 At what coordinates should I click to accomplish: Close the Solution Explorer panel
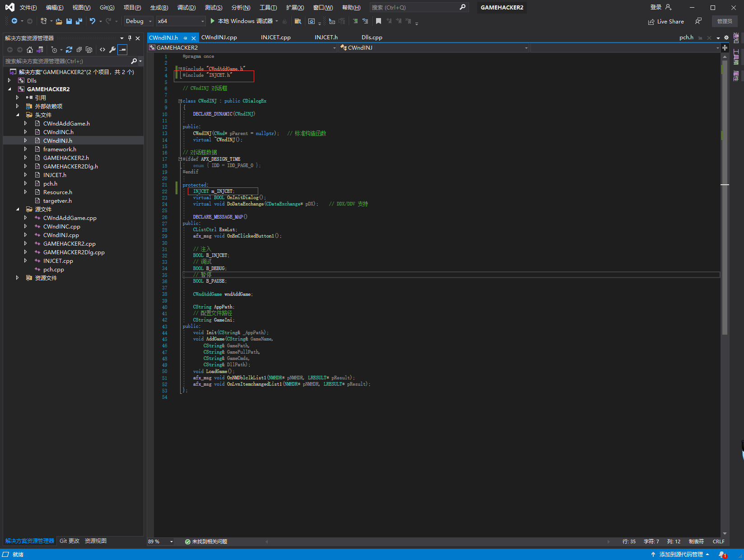(138, 38)
